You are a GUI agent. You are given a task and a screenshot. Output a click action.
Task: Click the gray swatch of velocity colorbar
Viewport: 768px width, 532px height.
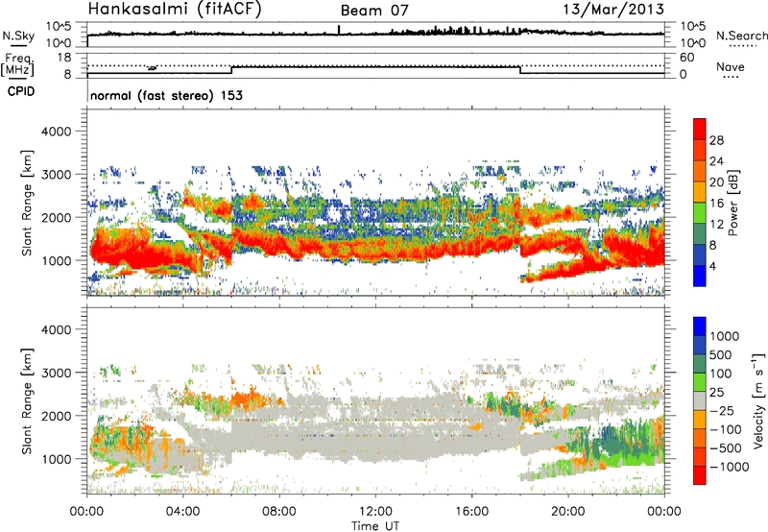(x=700, y=400)
